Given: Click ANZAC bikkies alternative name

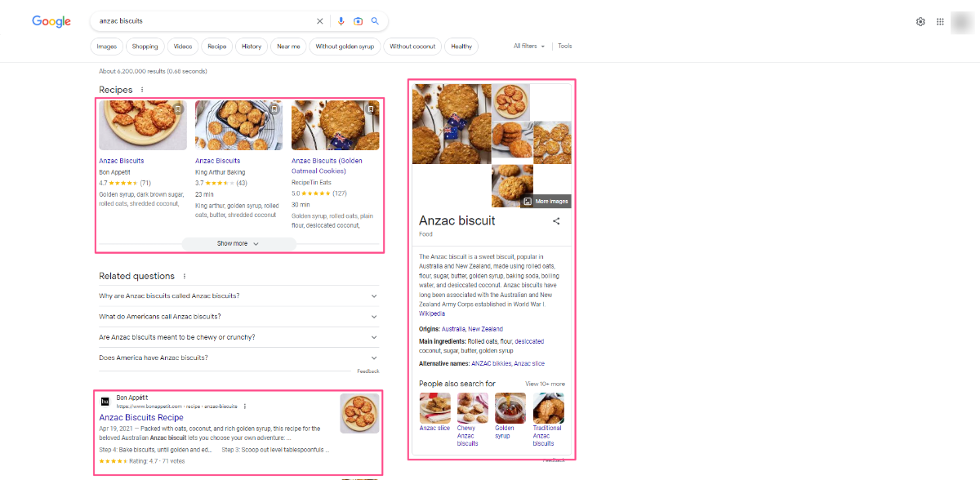Looking at the screenshot, I should click(491, 363).
